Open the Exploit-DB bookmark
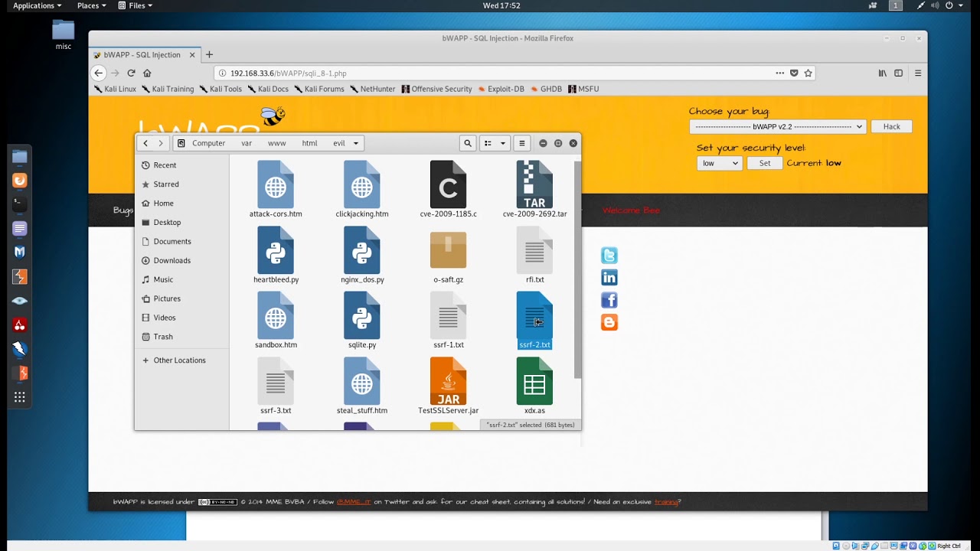The height and width of the screenshot is (551, 980). click(501, 89)
